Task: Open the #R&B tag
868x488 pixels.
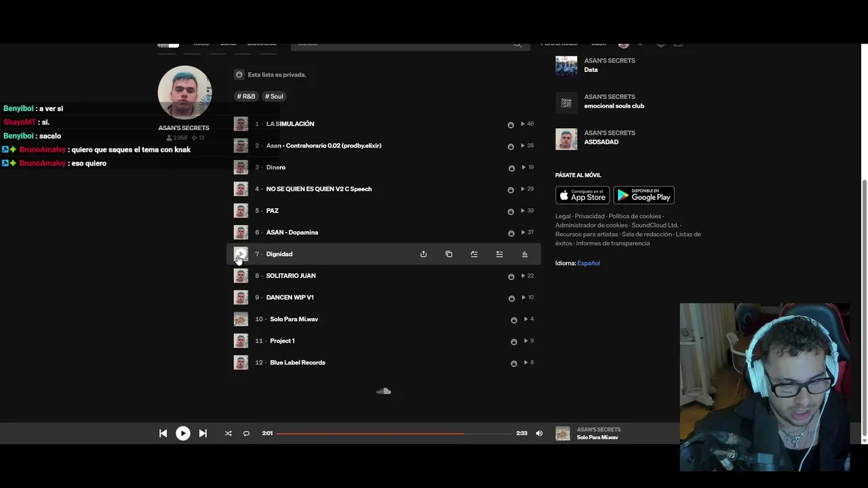Action: pos(246,96)
